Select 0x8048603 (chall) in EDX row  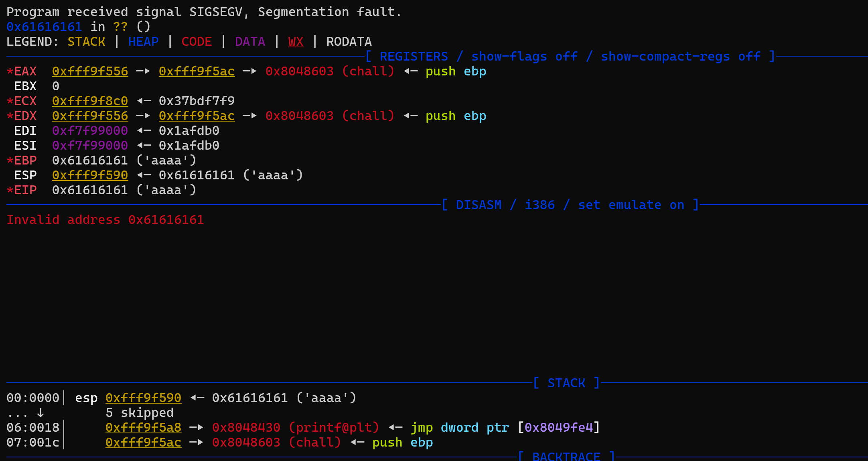pos(330,116)
